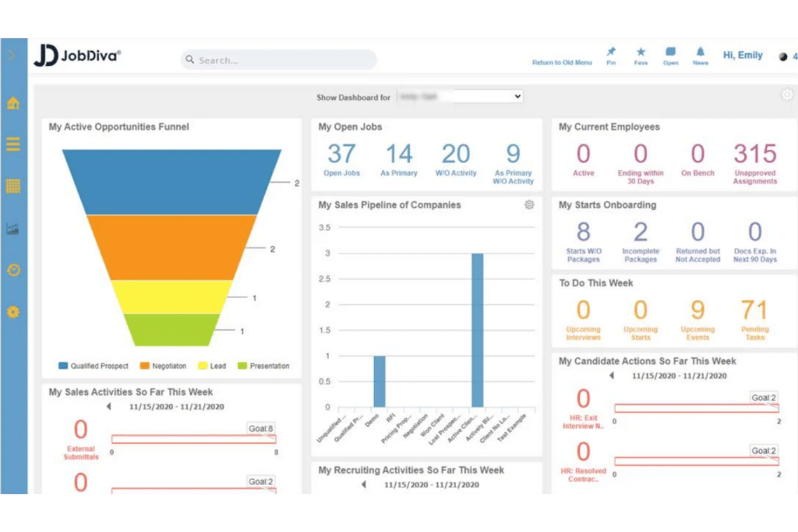798x532 pixels.
Task: Click the yellow Lead funnel segment
Action: tap(171, 296)
